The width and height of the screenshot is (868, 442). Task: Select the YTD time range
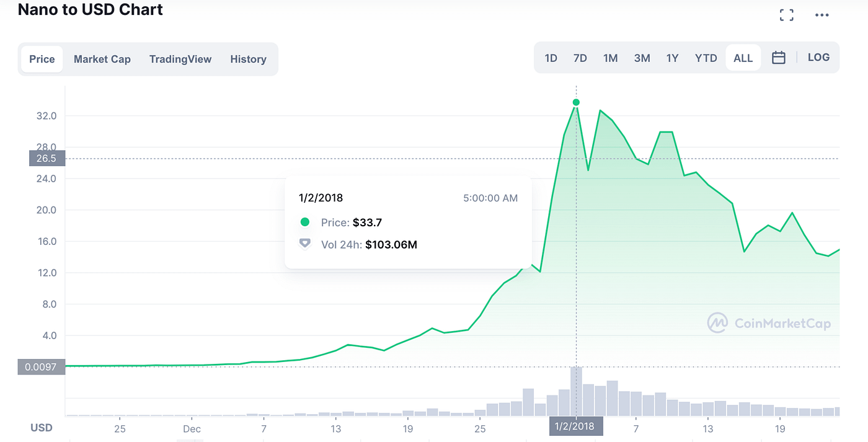pos(706,58)
